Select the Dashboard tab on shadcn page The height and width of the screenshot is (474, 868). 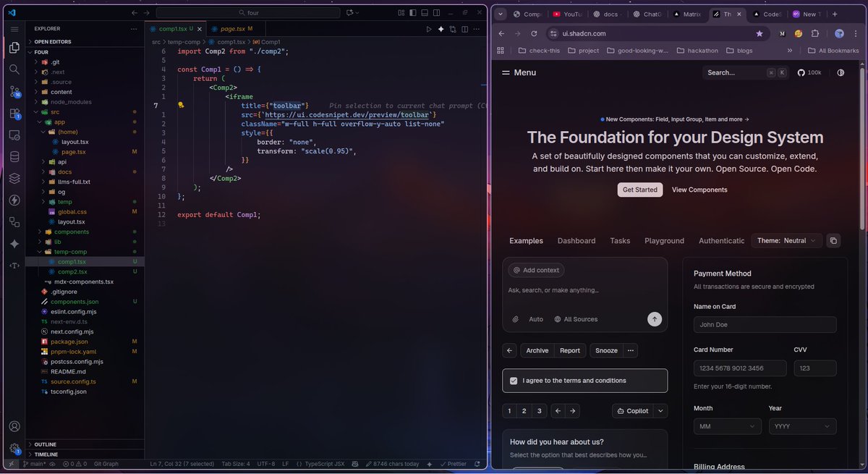tap(576, 241)
